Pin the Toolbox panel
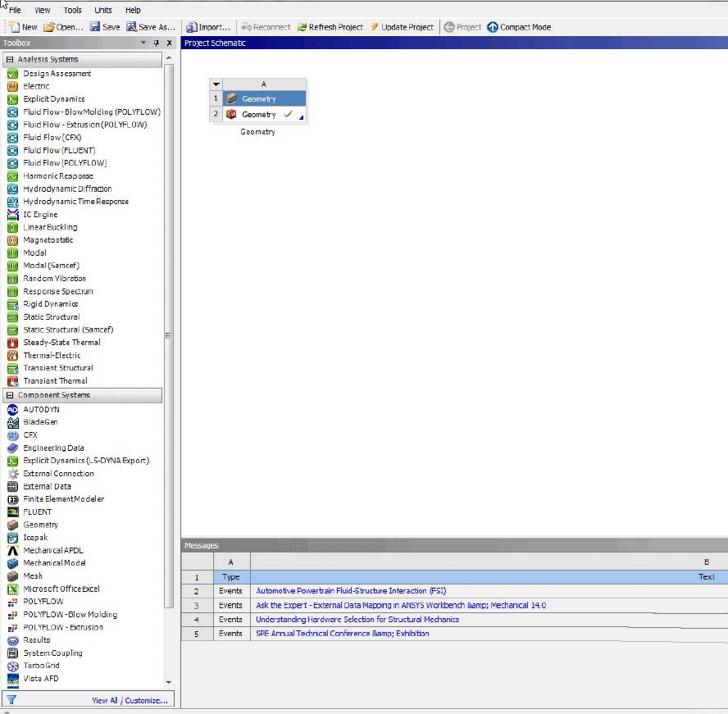The image size is (728, 714). click(157, 43)
